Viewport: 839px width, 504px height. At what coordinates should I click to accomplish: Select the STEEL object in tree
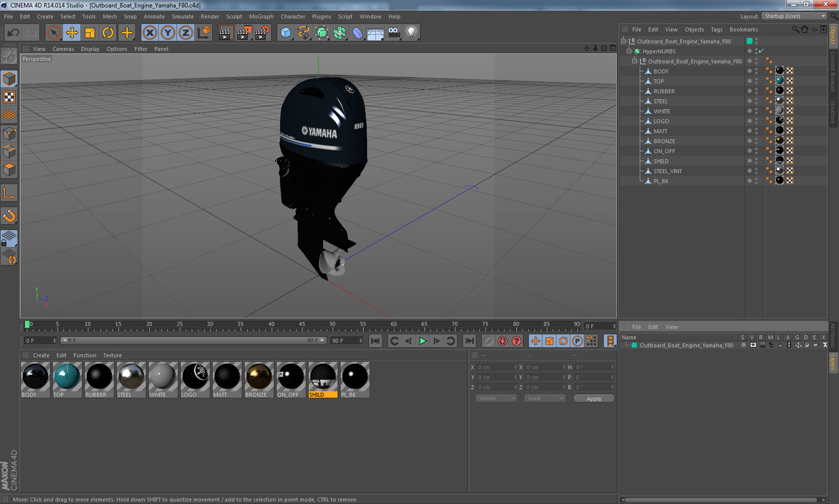pos(660,101)
